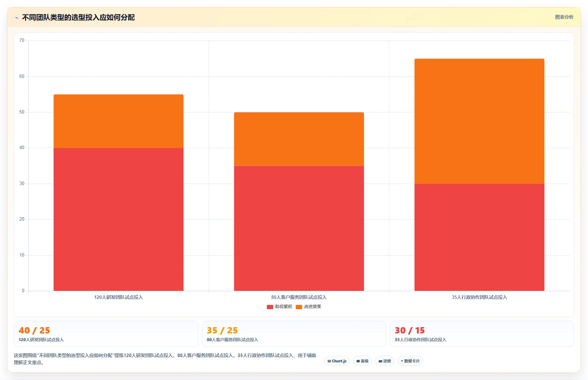
Task: Click card caption 120人研发团队试点投入
Action: (41, 340)
